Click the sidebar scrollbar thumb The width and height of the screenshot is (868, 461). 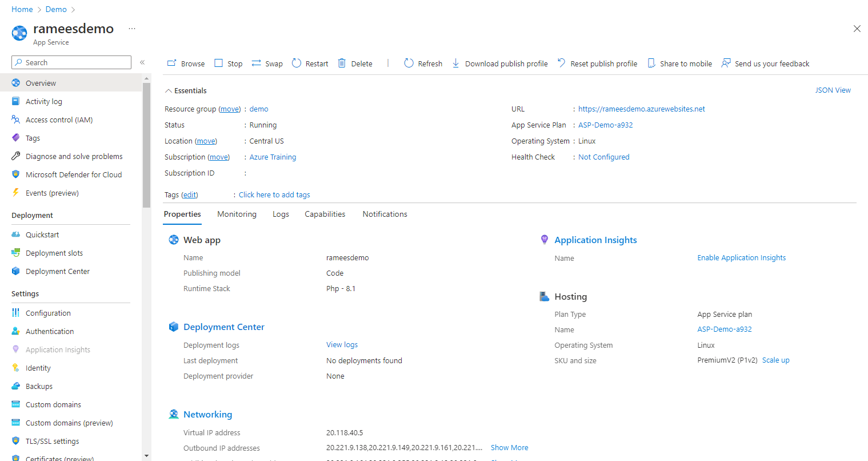point(147,145)
